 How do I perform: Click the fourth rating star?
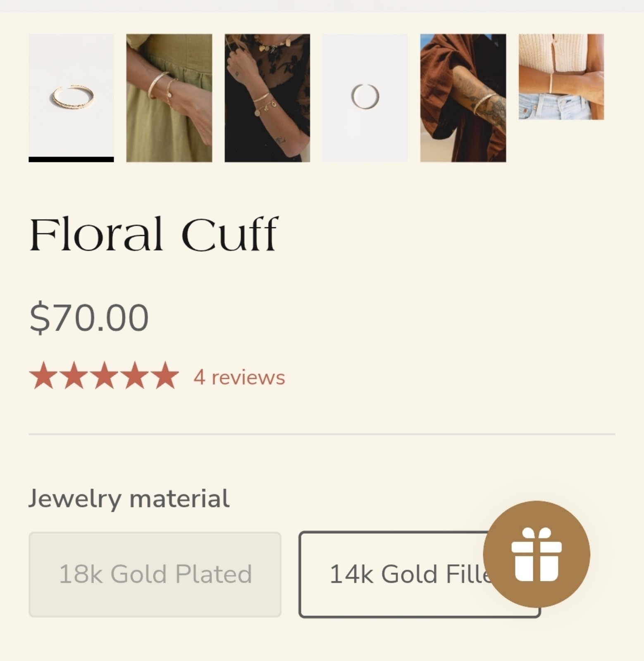pyautogui.click(x=135, y=376)
